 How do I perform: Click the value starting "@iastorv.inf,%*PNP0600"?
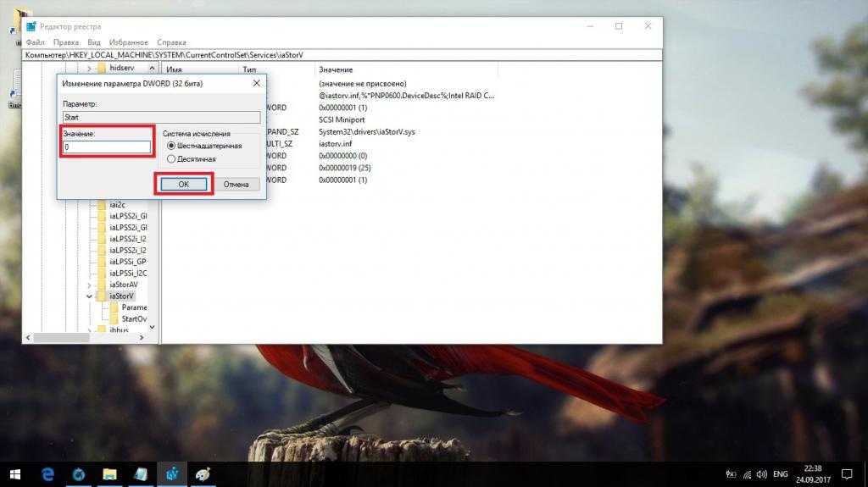(x=406, y=96)
